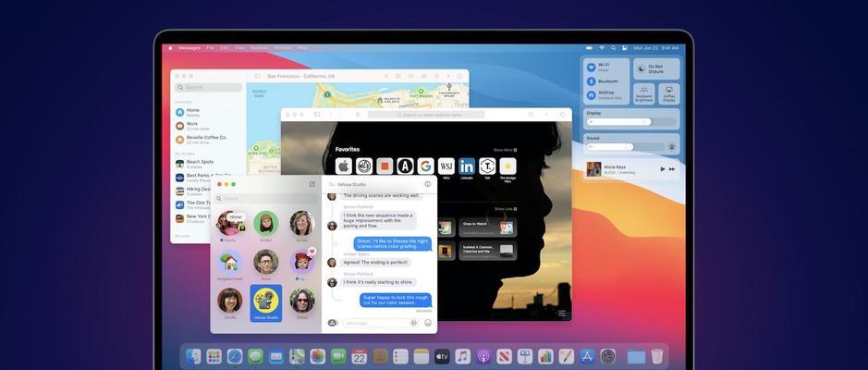Select the Veloxa Studio conversation
Viewport: 868px width, 370px height.
tap(265, 303)
